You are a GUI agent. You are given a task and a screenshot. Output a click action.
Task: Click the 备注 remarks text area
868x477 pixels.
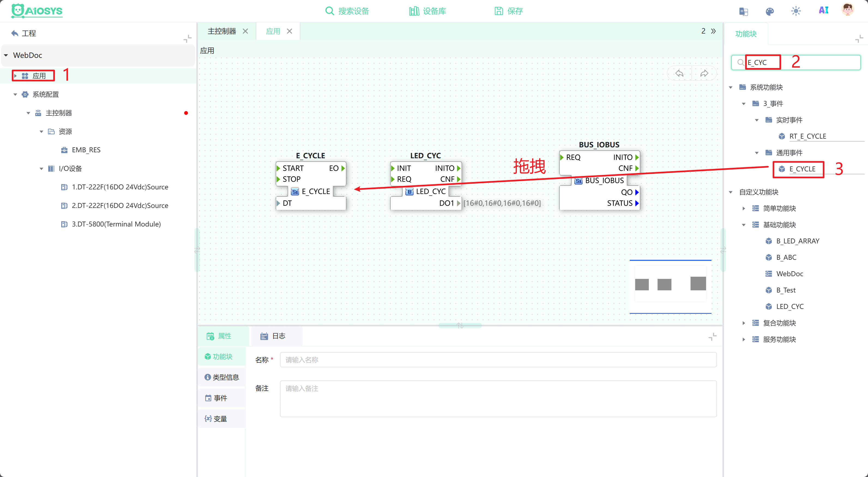click(x=498, y=399)
